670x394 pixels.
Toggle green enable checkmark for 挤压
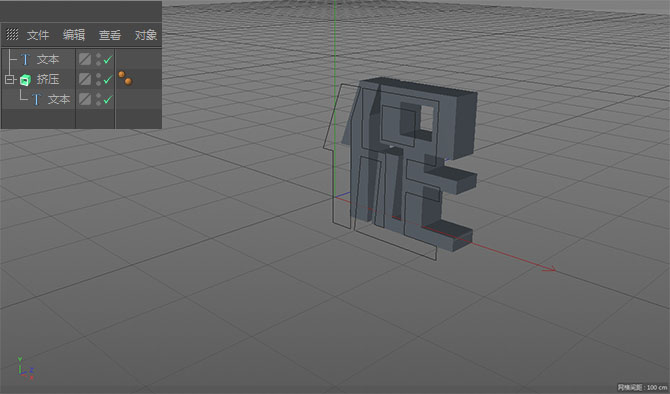(107, 79)
